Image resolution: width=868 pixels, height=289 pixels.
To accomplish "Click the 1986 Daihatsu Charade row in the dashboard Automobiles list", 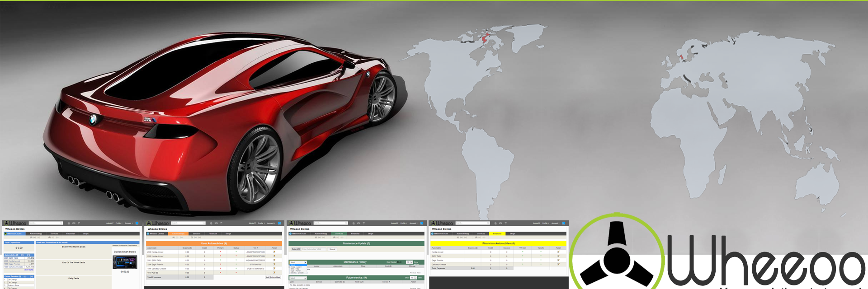I will (19, 267).
